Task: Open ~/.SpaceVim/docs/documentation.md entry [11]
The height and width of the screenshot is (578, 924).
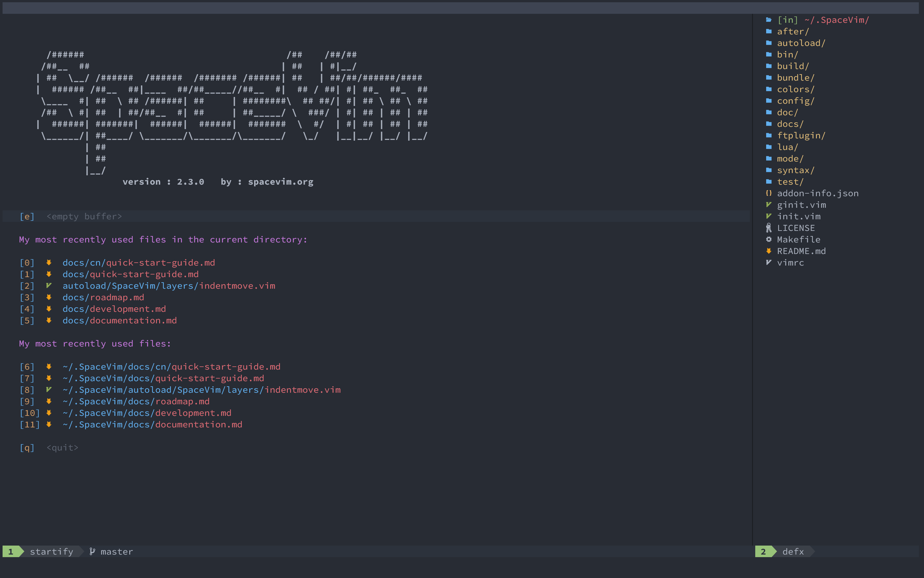Action: pos(152,424)
